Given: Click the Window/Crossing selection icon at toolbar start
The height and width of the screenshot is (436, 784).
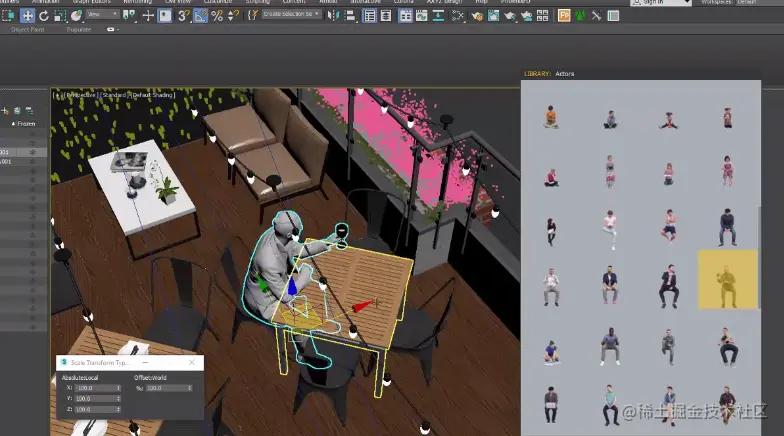Looking at the screenshot, I should [x=8, y=16].
